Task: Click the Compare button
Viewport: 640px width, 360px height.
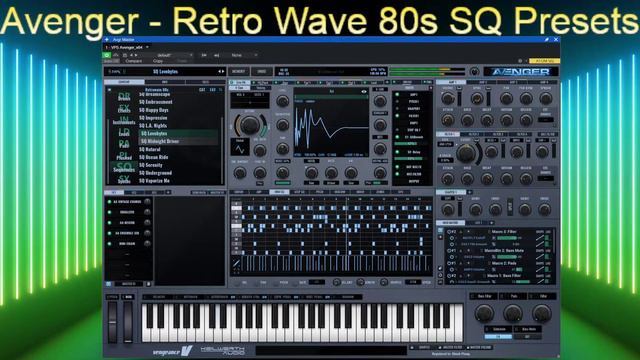Action: 133,61
